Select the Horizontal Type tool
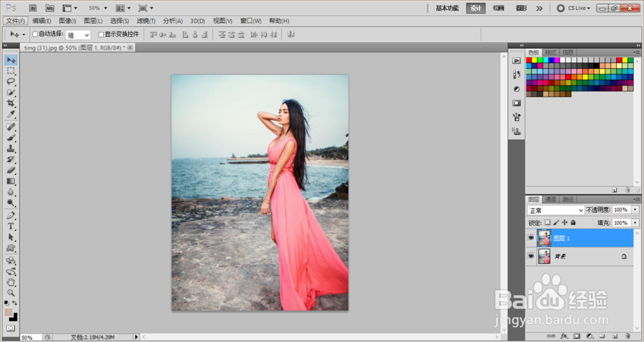The height and width of the screenshot is (342, 644). coord(11,226)
